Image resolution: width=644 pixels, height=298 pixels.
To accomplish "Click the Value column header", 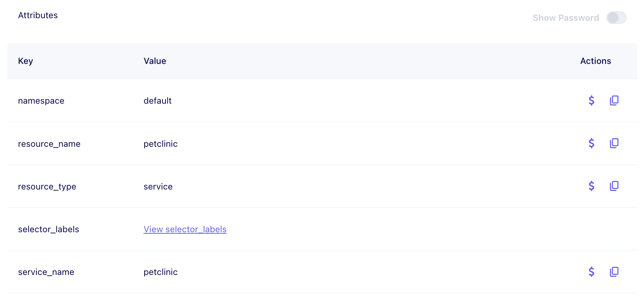I will click(x=155, y=61).
